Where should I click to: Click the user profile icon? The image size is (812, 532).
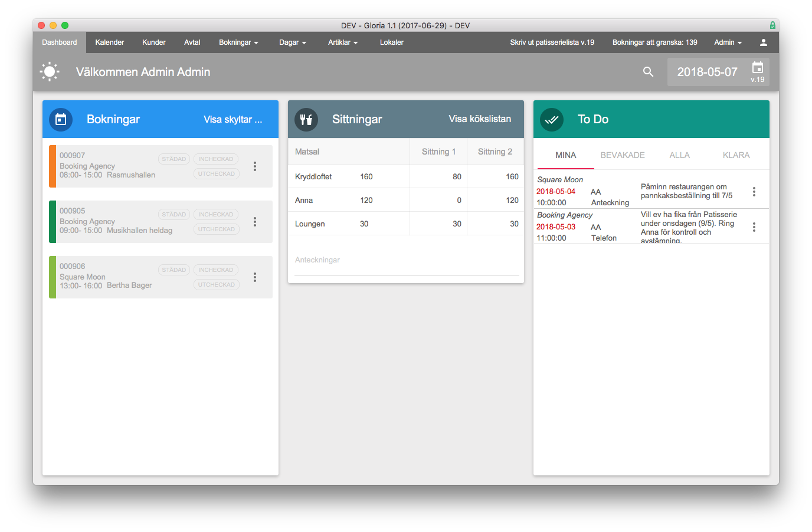pyautogui.click(x=763, y=42)
